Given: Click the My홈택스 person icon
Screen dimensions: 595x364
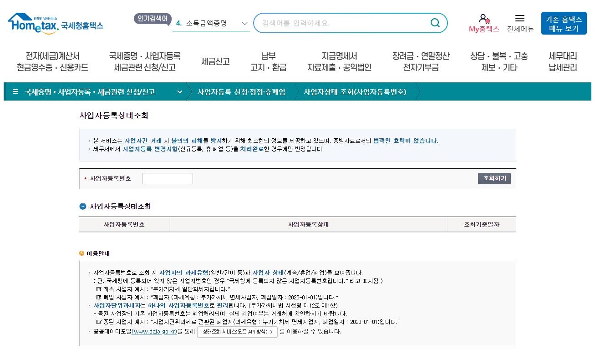Looking at the screenshot, I should [x=483, y=19].
